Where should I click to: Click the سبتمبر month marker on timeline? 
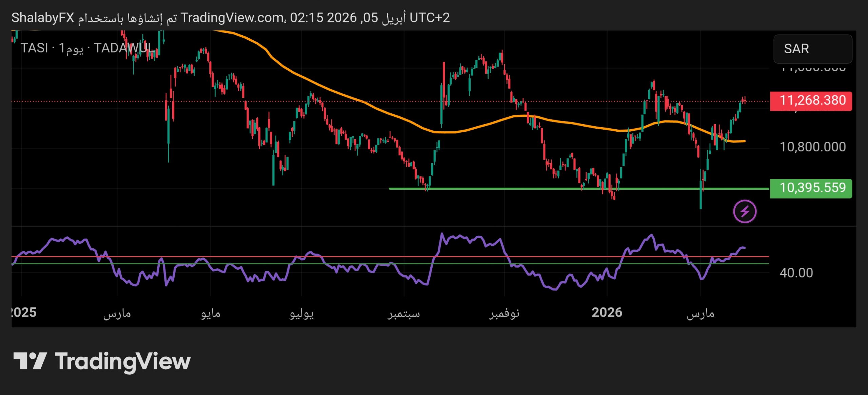pos(403,313)
